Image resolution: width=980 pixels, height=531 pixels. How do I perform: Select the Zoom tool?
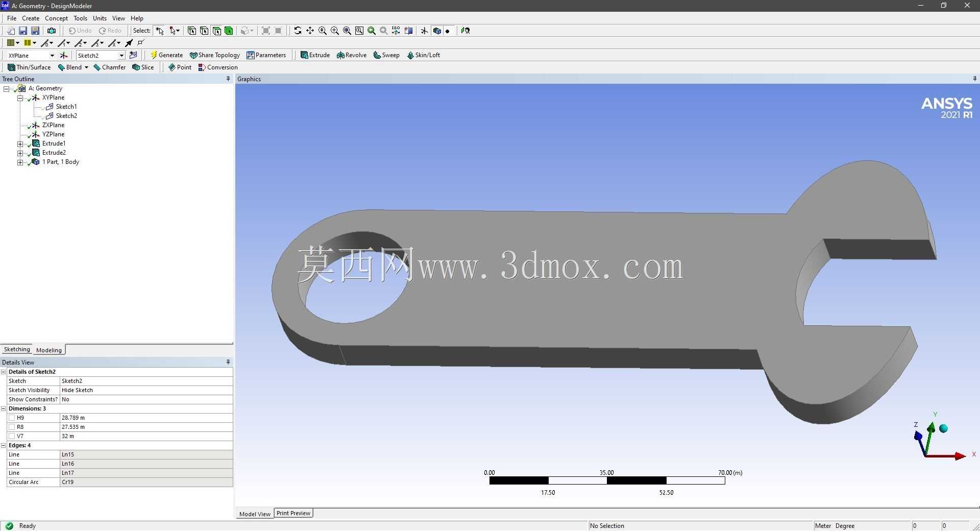(323, 31)
